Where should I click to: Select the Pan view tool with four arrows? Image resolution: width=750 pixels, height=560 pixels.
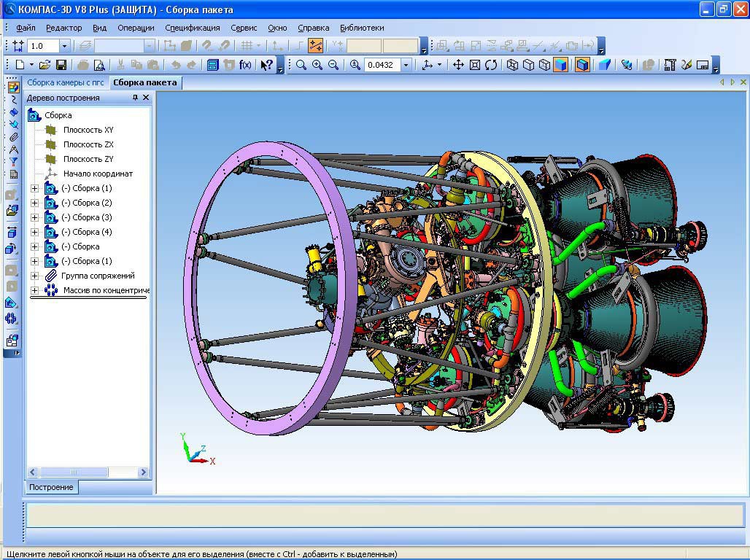coord(458,65)
